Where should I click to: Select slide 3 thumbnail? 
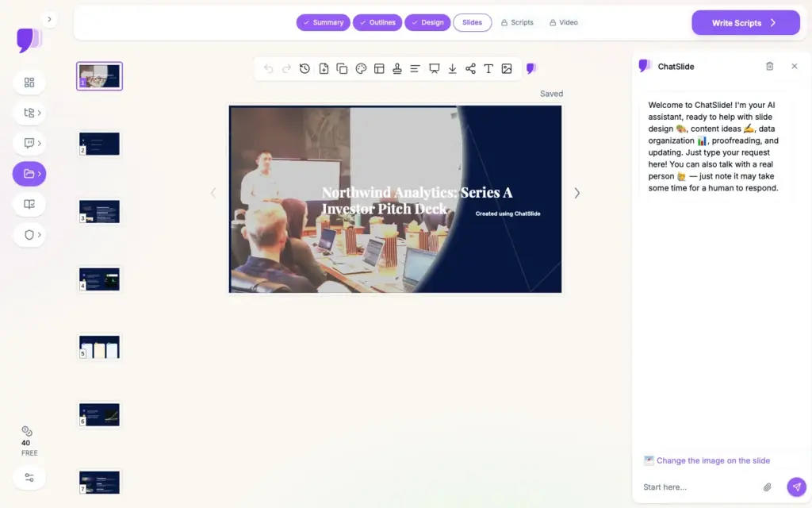pos(99,211)
